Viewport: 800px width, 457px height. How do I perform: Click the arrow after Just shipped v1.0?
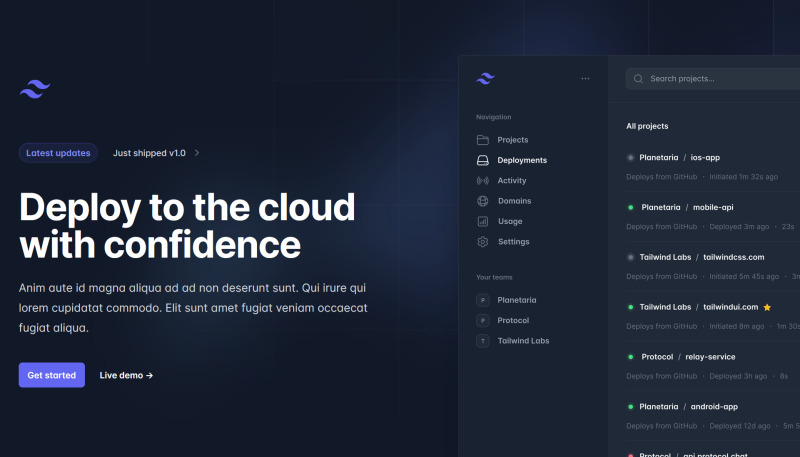197,153
